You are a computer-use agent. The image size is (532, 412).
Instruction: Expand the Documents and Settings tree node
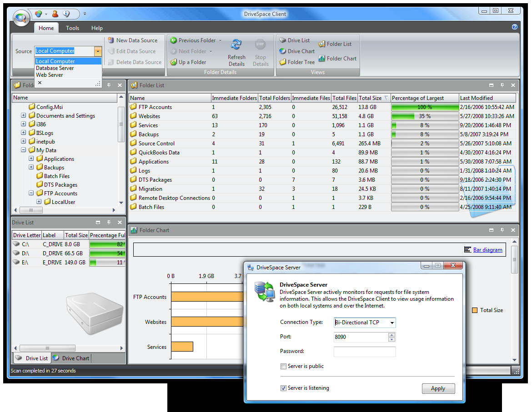tap(23, 115)
